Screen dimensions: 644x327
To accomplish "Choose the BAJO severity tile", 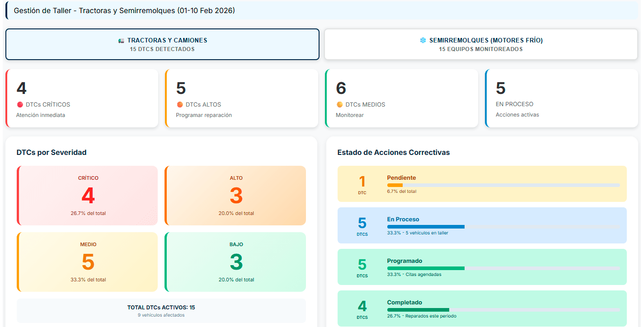I will [235, 262].
